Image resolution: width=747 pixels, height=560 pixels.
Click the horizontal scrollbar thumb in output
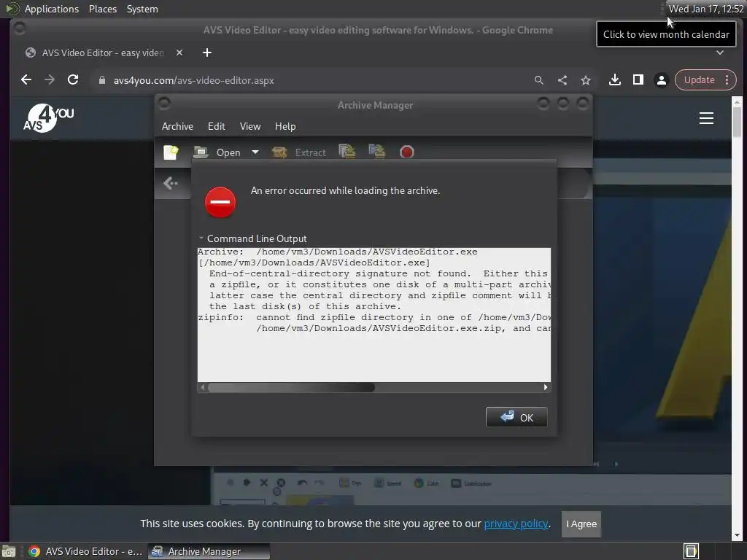292,387
